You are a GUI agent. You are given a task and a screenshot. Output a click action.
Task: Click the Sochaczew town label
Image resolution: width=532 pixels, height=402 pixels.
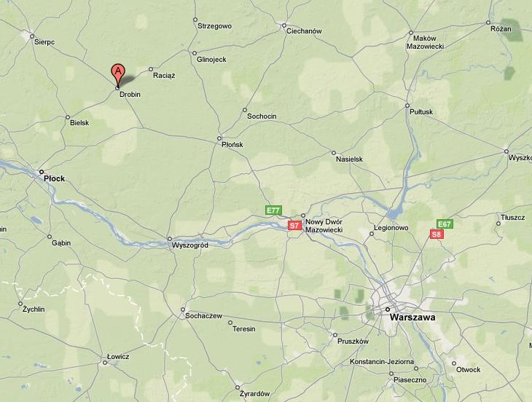click(203, 316)
